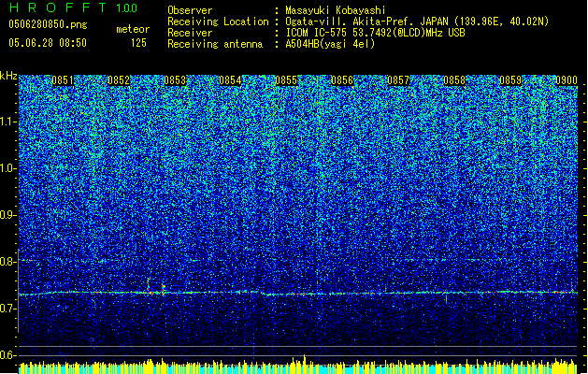Click the 1.1 frequency axis label
Screen dimensions: 588x374
[8, 122]
